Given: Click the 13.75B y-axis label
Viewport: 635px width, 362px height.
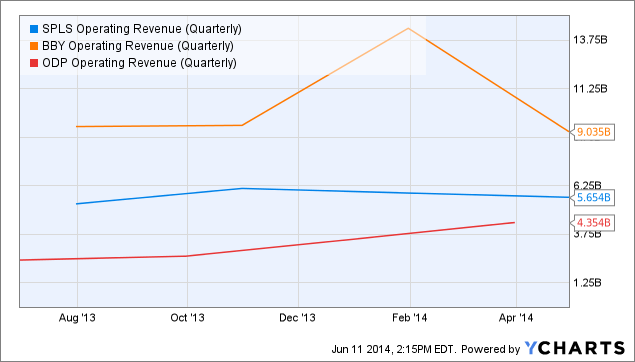Looking at the screenshot, I should tap(590, 40).
